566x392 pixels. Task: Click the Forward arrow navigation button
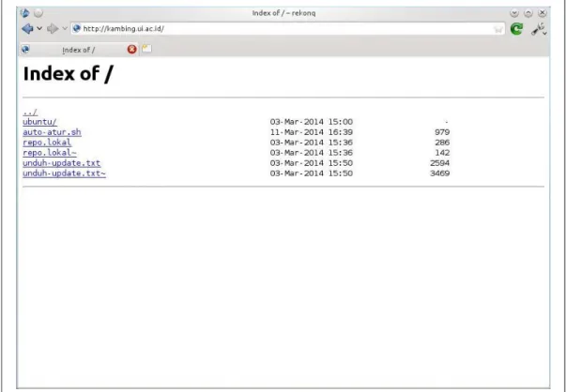pos(53,28)
